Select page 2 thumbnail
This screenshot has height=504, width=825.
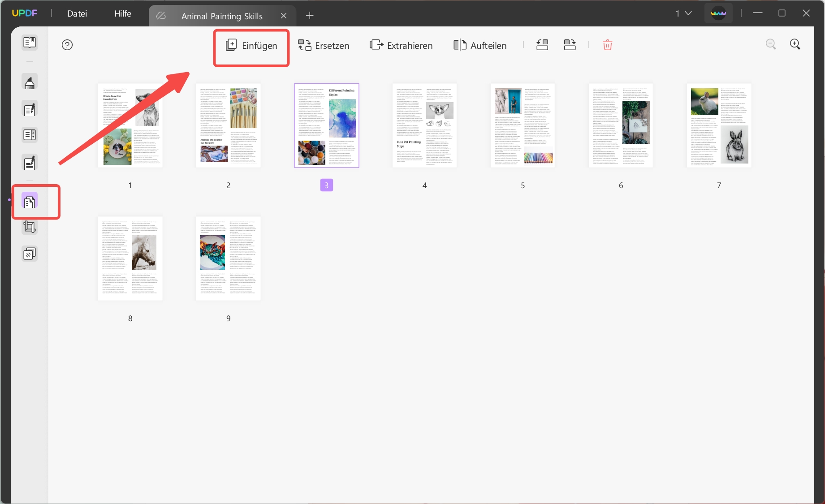tap(229, 126)
